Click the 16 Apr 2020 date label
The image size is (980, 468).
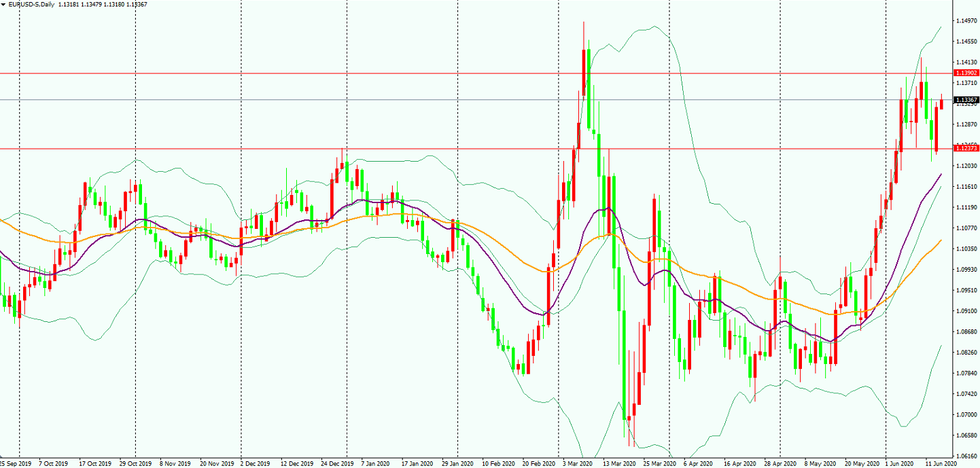(739, 463)
